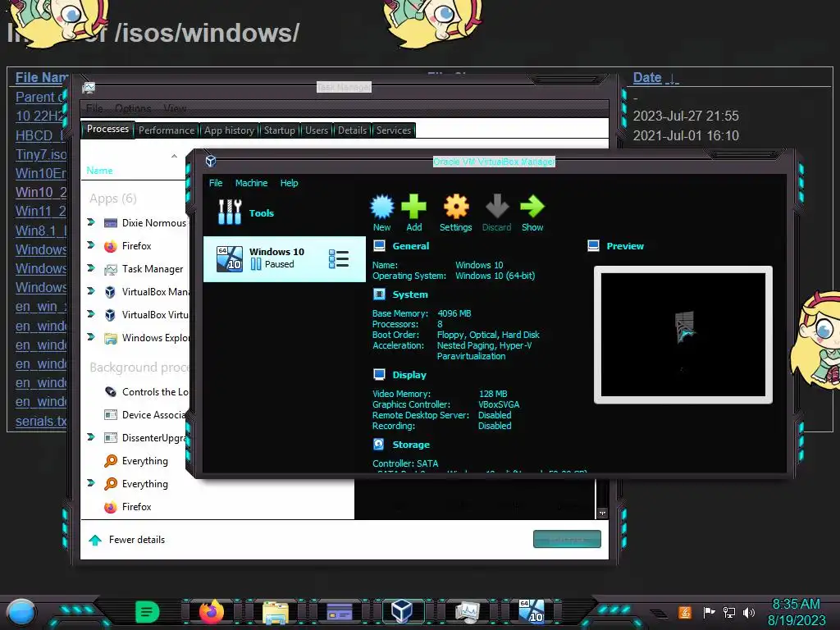The height and width of the screenshot is (630, 840).
Task: Select the first Everything background process
Action: 137,461
